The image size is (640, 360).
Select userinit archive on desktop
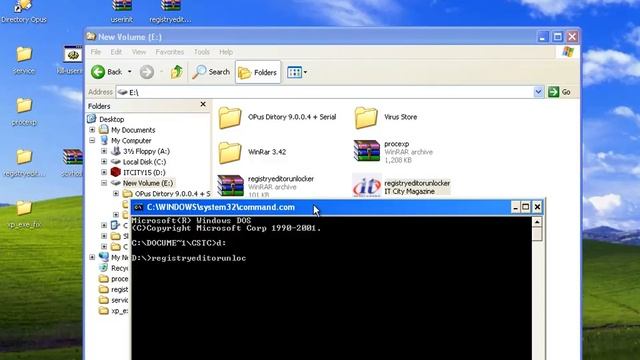[x=122, y=12]
